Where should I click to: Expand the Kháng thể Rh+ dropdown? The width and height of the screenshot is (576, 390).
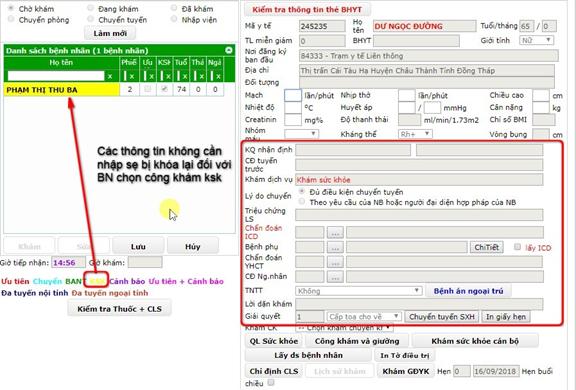point(415,134)
